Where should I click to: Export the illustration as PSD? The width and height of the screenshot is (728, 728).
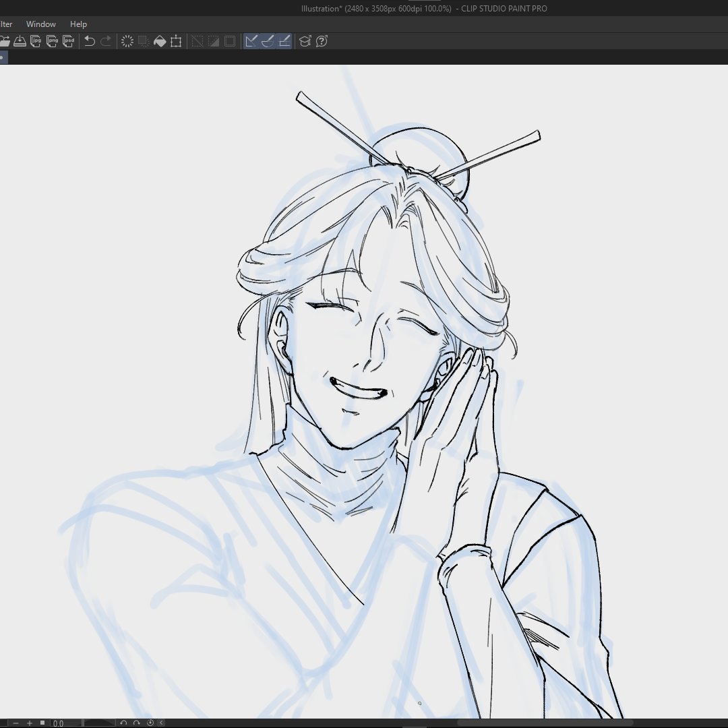tap(68, 41)
